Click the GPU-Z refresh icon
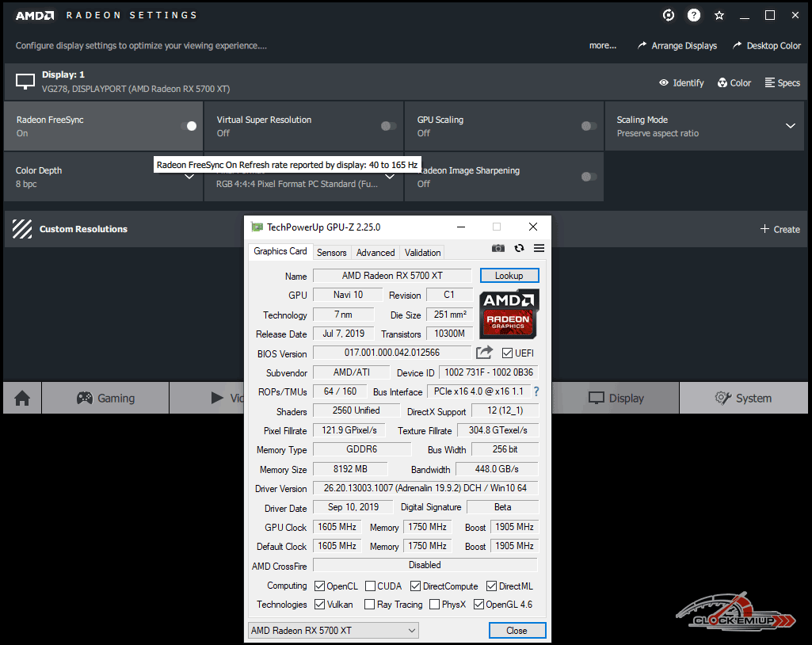812x645 pixels. click(519, 248)
